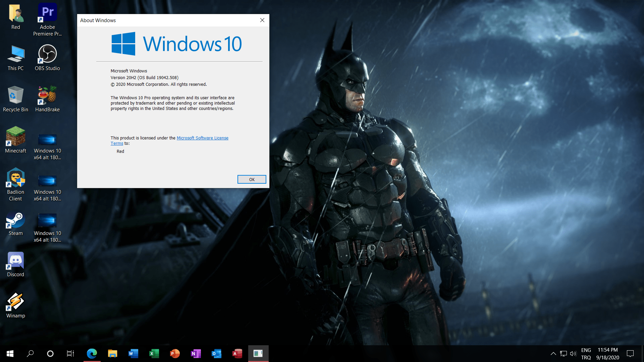Open Microsoft Edge from the taskbar

(92, 353)
